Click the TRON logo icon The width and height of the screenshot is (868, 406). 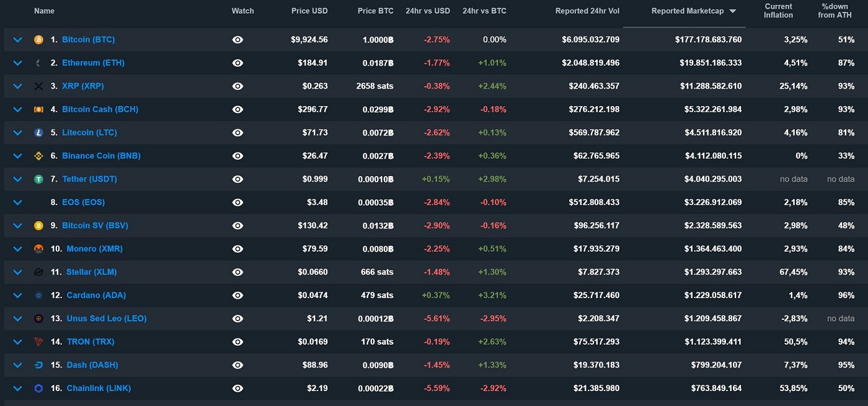tap(38, 342)
